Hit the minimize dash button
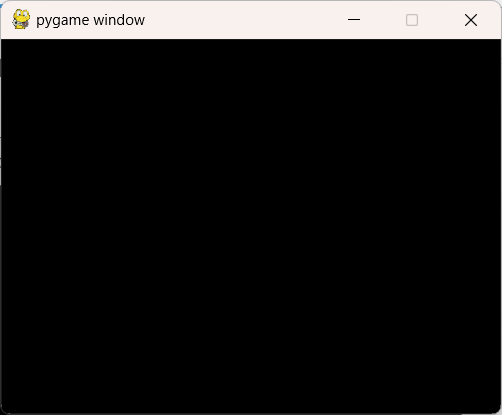The width and height of the screenshot is (502, 415). tap(354, 20)
